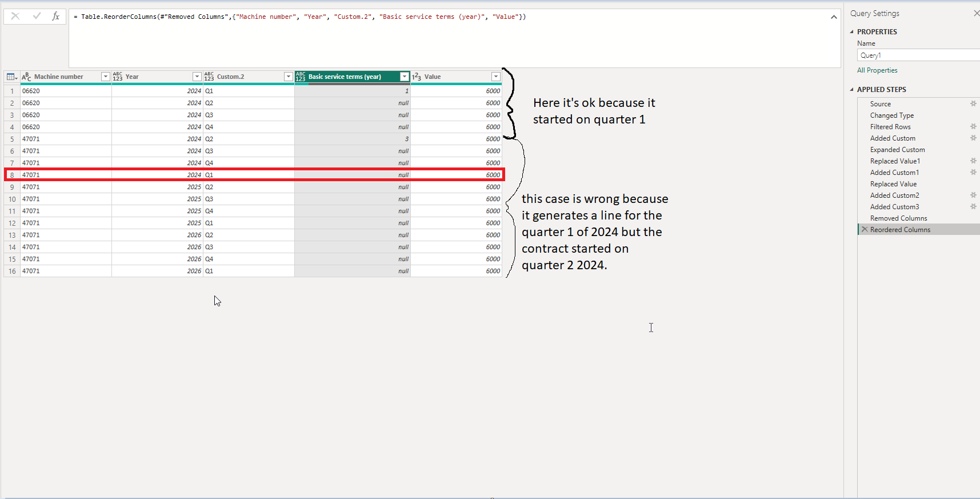Screen dimensions: 980x499
Task: Open the Machine number column filter dropdown
Action: (x=105, y=77)
